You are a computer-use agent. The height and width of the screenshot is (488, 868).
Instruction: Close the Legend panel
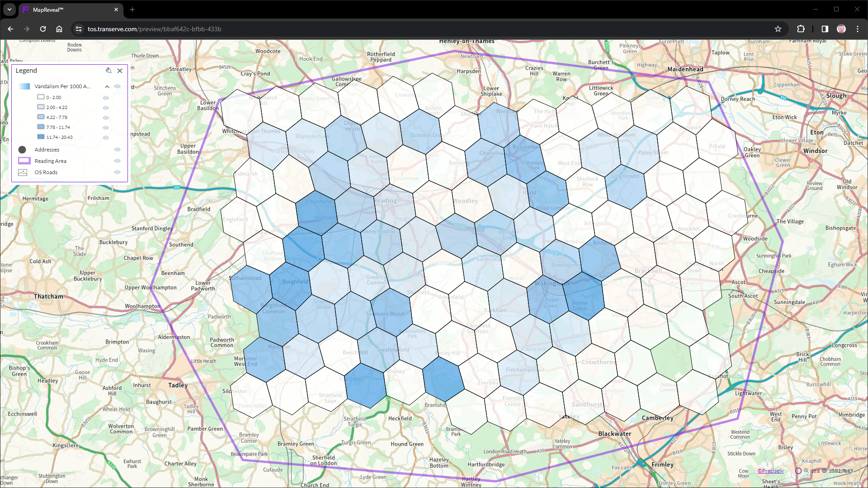click(120, 71)
